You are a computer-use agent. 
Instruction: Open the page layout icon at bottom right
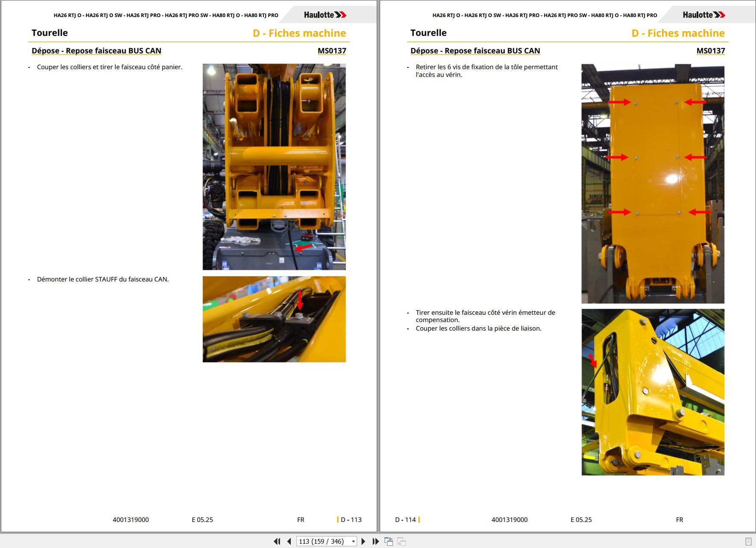[x=748, y=541]
